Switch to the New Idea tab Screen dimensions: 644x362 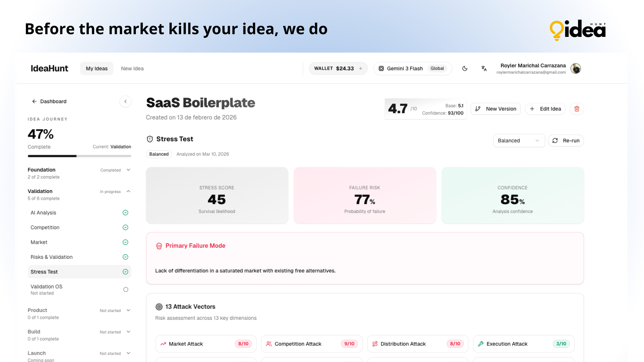pyautogui.click(x=132, y=68)
